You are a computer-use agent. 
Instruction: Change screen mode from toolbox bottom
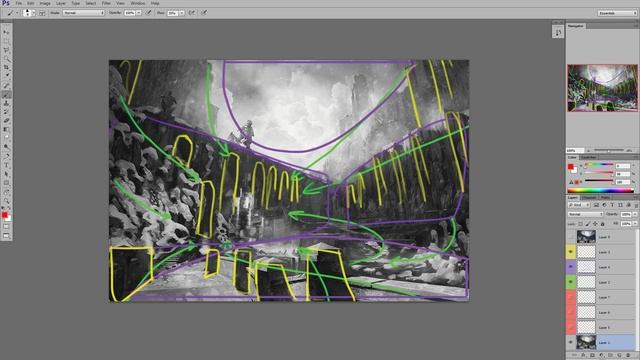tap(6, 236)
